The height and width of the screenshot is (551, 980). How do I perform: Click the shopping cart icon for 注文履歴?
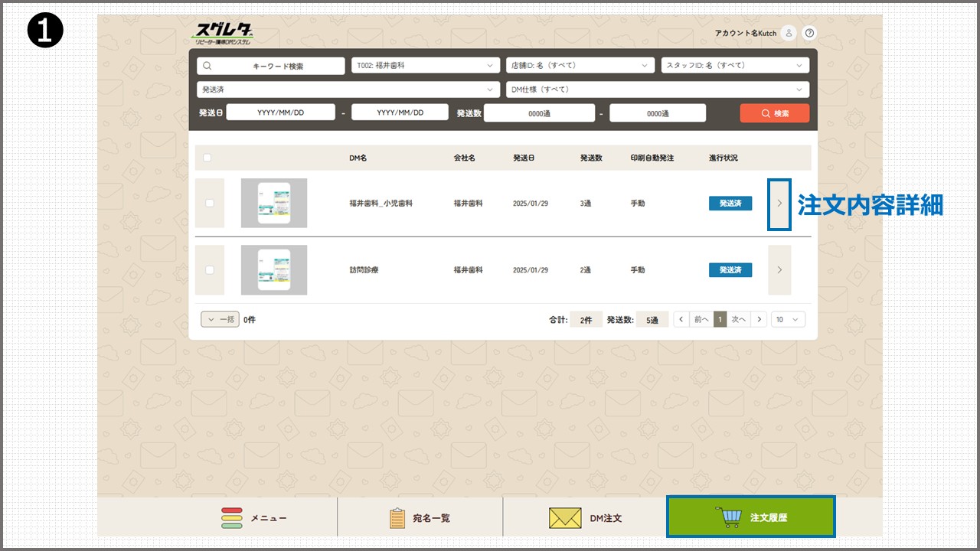click(x=728, y=518)
